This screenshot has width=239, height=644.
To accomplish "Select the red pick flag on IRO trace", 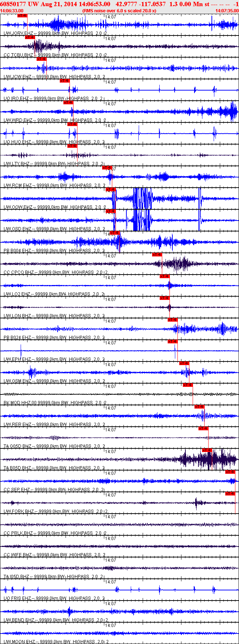I will [x=64, y=81].
